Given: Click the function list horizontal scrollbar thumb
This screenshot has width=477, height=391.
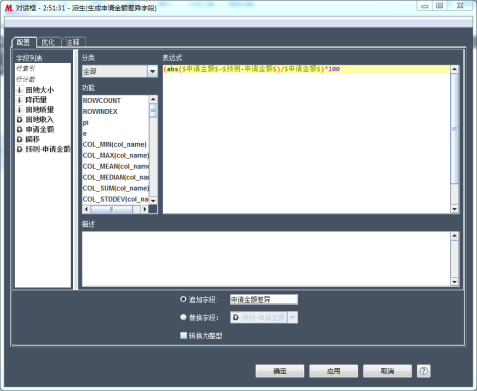Looking at the screenshot, I should click(111, 209).
